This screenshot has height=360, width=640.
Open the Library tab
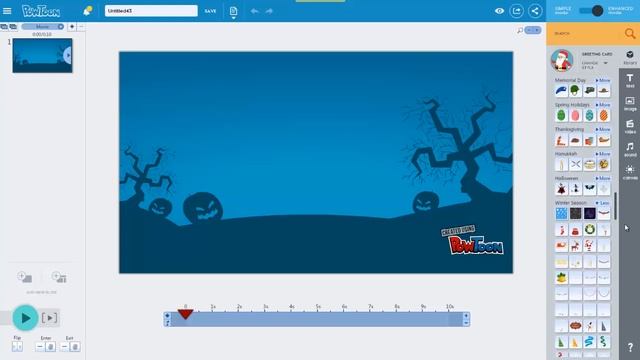click(630, 57)
